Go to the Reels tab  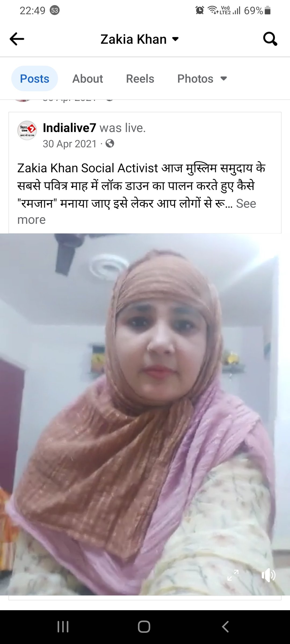click(x=140, y=79)
